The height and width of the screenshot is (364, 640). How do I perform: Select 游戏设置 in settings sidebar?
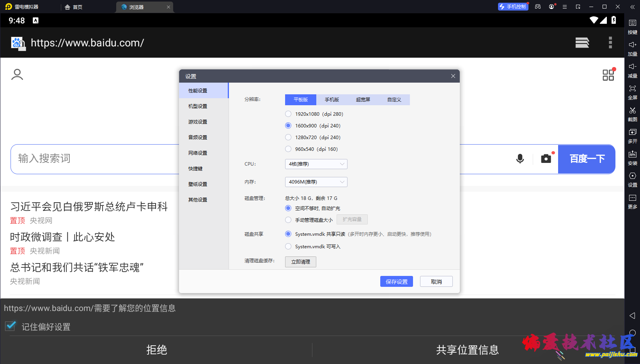[198, 122]
